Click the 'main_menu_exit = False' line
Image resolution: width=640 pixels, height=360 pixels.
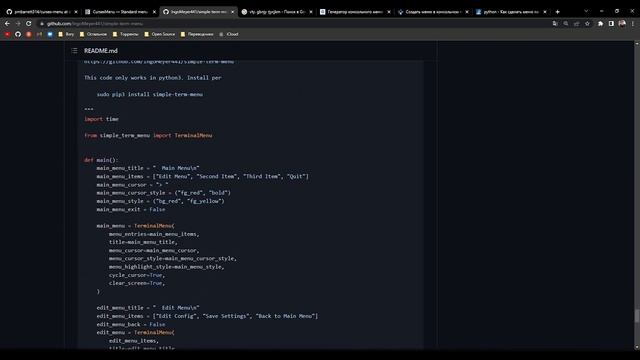(131, 209)
